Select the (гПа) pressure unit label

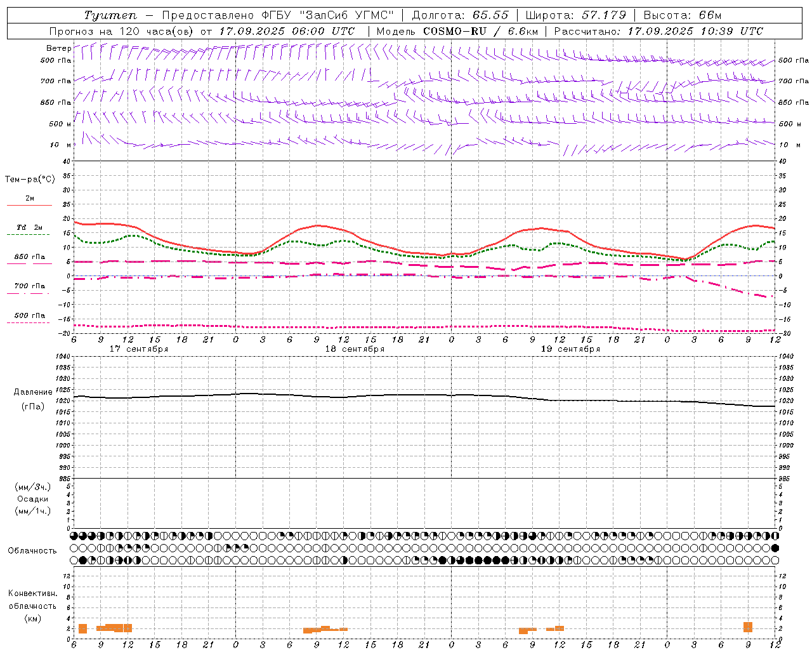click(33, 407)
